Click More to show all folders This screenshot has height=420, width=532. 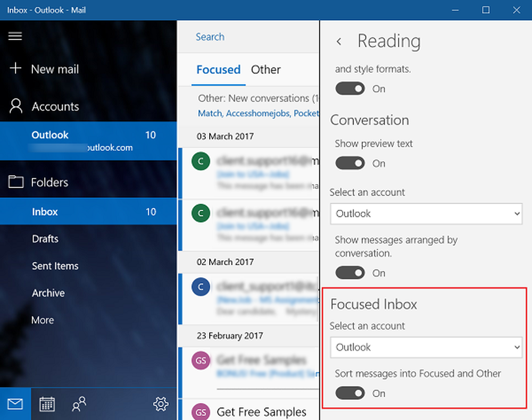pos(43,320)
